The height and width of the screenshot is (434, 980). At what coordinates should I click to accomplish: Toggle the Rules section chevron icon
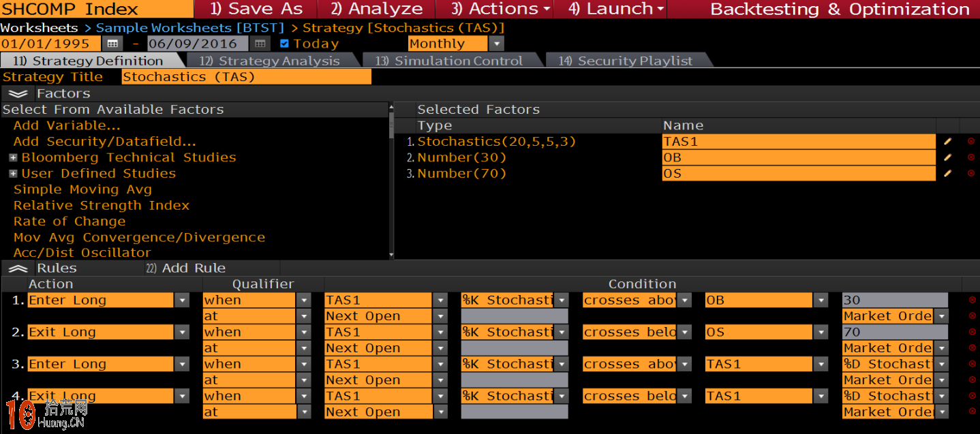[18, 268]
